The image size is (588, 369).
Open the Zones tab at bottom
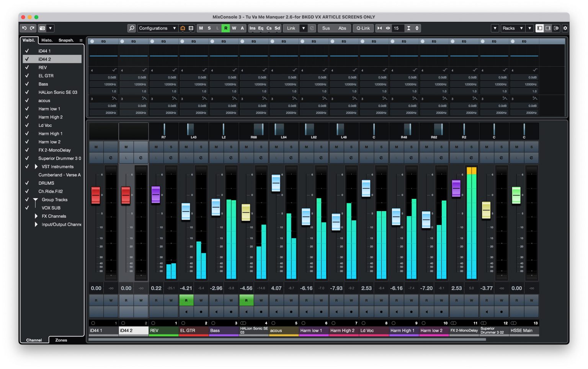[x=61, y=340]
